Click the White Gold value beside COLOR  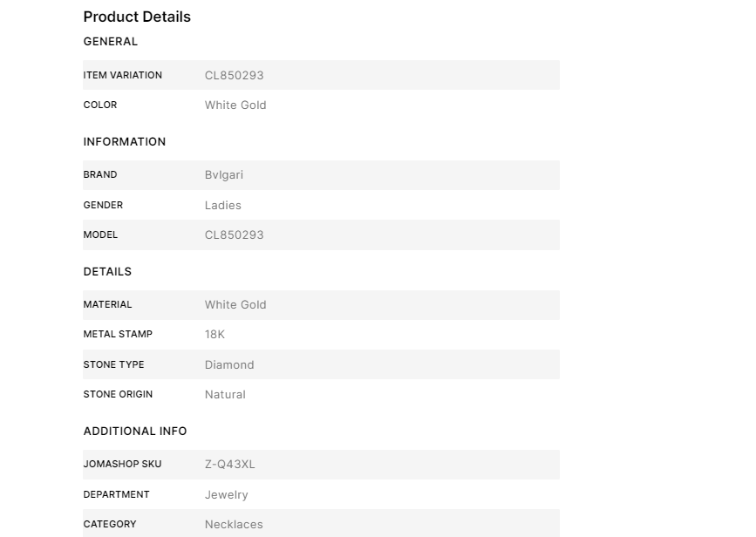pyautogui.click(x=235, y=105)
